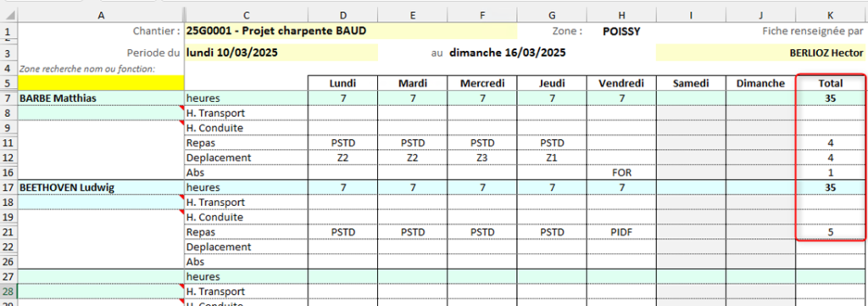Select the Barbe heures total 35 cell
Screen dimensions: 868x306
click(x=832, y=98)
